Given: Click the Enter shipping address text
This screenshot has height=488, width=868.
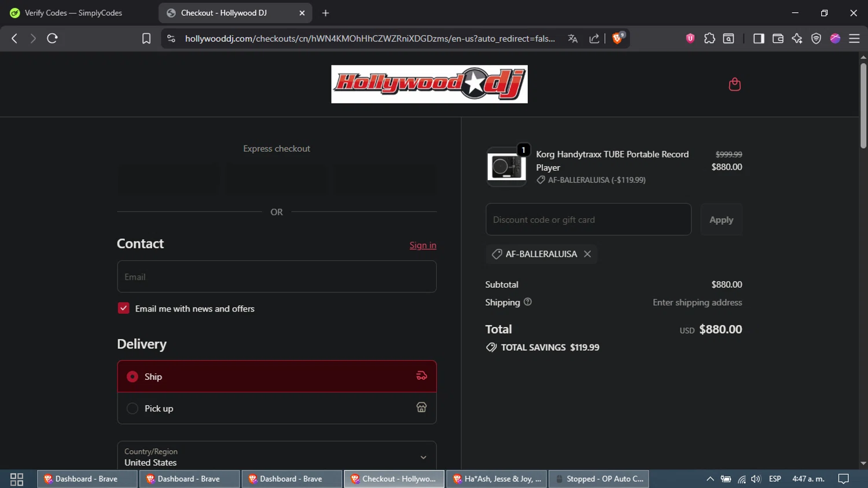Looking at the screenshot, I should click(697, 302).
